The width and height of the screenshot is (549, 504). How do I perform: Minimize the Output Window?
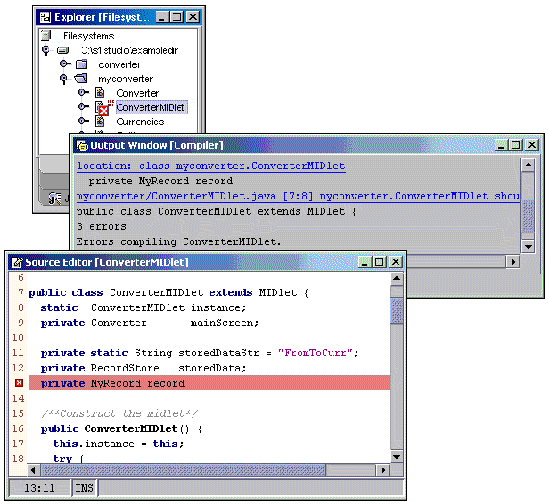tap(501, 145)
